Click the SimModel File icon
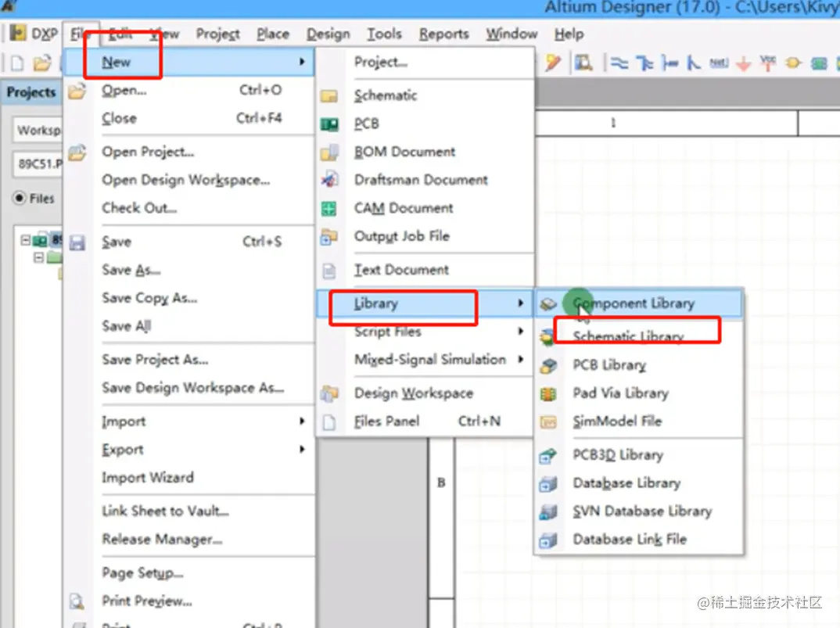 click(548, 422)
